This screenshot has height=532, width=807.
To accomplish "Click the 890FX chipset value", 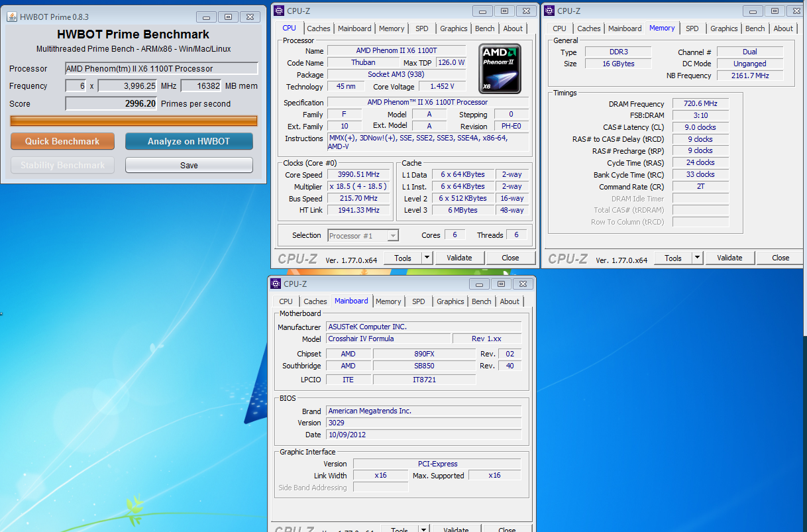I will [x=424, y=354].
